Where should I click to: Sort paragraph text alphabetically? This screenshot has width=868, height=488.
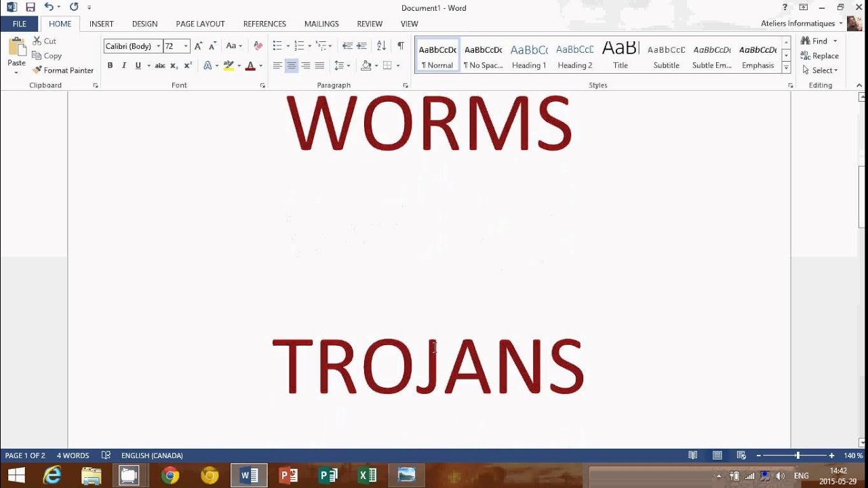381,46
